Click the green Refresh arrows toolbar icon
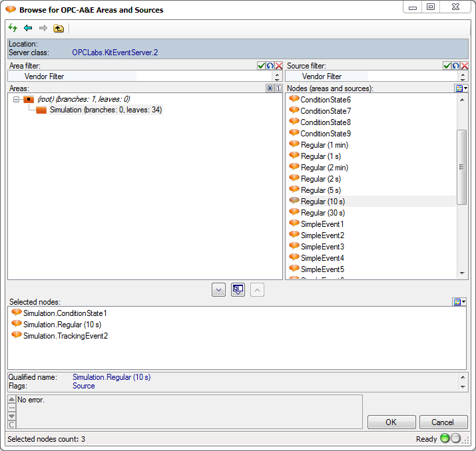Viewport: 476px width, 451px height. tap(13, 28)
